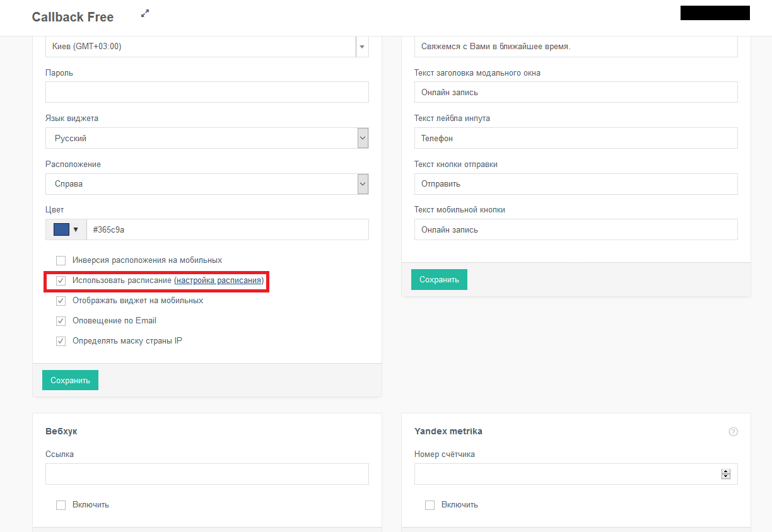Enable mobile position inversion checkbox
Screen dimensions: 772x532
point(61,260)
